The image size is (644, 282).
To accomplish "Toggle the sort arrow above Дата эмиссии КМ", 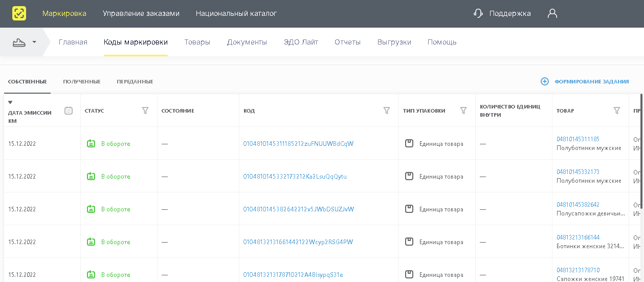I will (10, 102).
